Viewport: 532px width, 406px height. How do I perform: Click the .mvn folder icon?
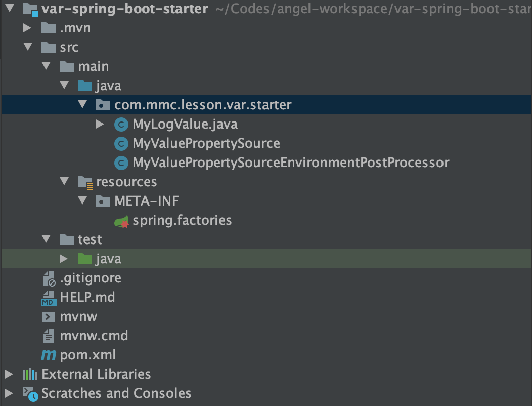(49, 28)
